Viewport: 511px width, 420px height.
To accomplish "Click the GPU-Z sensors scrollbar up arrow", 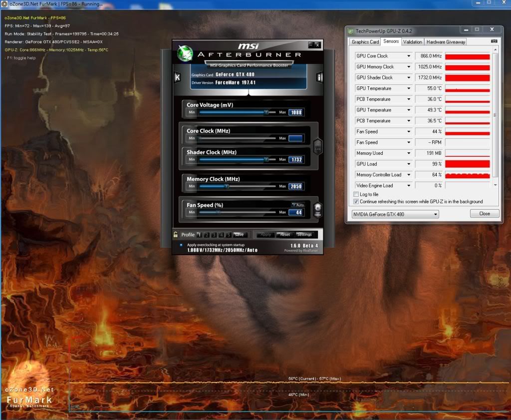I will coord(496,49).
